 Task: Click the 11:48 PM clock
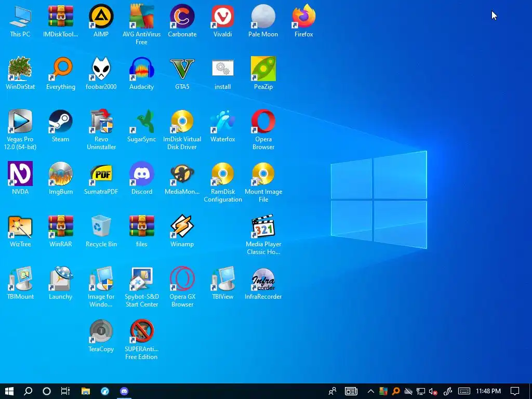(488, 391)
